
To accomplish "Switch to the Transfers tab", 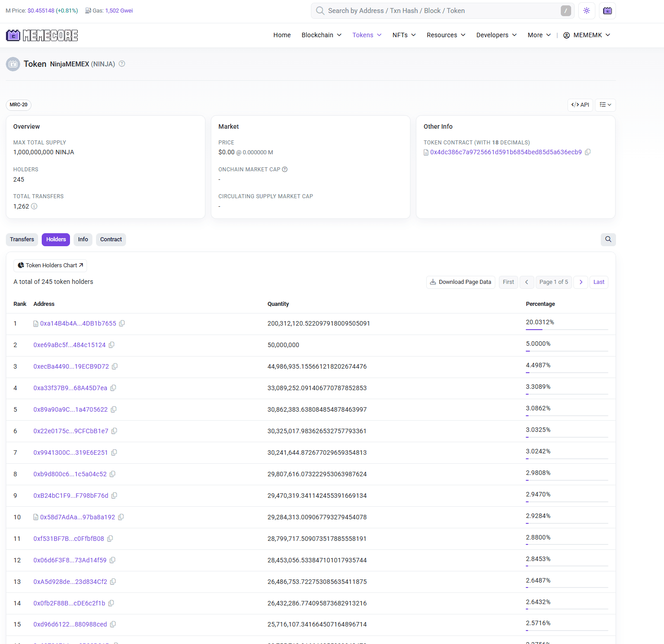I will click(22, 239).
